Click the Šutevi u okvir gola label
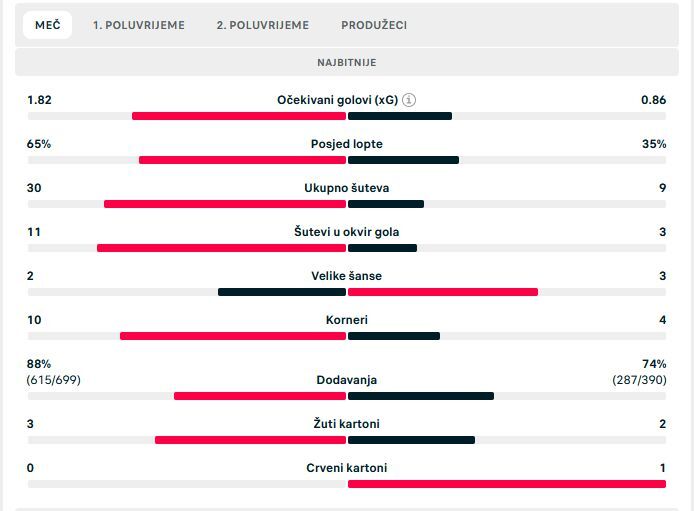Viewport: 694px width, 511px height. (x=346, y=232)
